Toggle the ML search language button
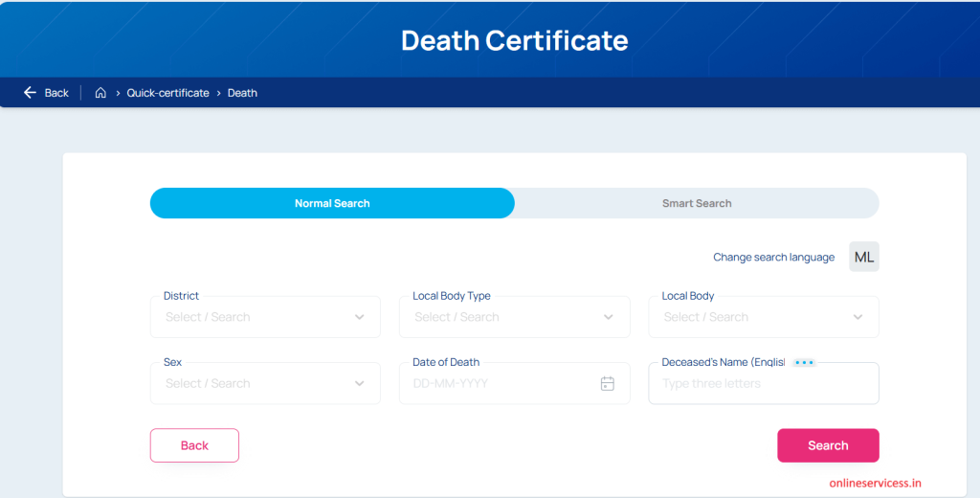This screenshot has width=980, height=498. (863, 257)
